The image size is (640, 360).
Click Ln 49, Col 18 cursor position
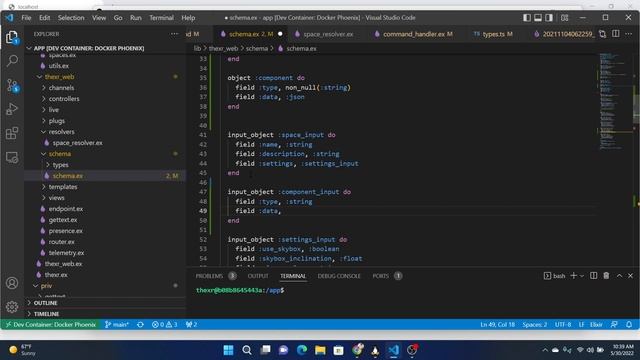497,324
